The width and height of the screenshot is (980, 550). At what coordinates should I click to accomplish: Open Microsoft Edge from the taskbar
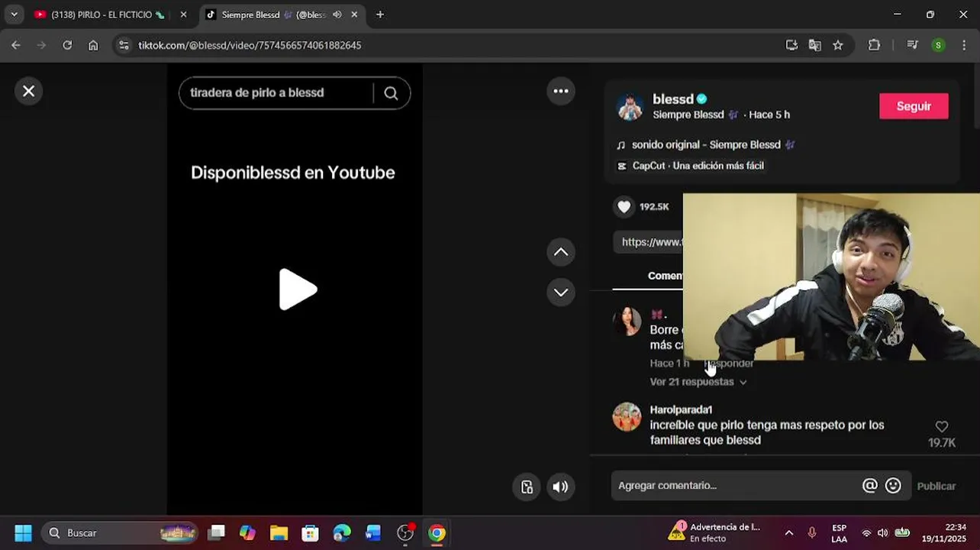tap(342, 532)
